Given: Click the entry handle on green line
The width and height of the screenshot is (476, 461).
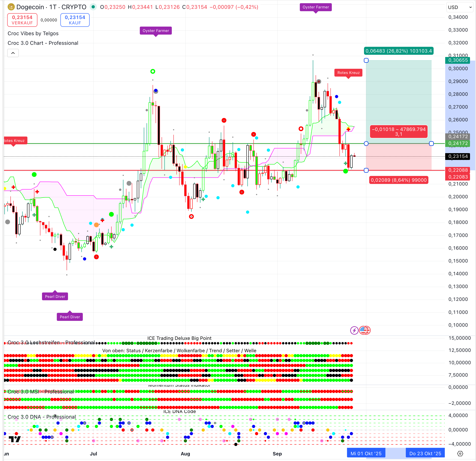Looking at the screenshot, I should [366, 144].
